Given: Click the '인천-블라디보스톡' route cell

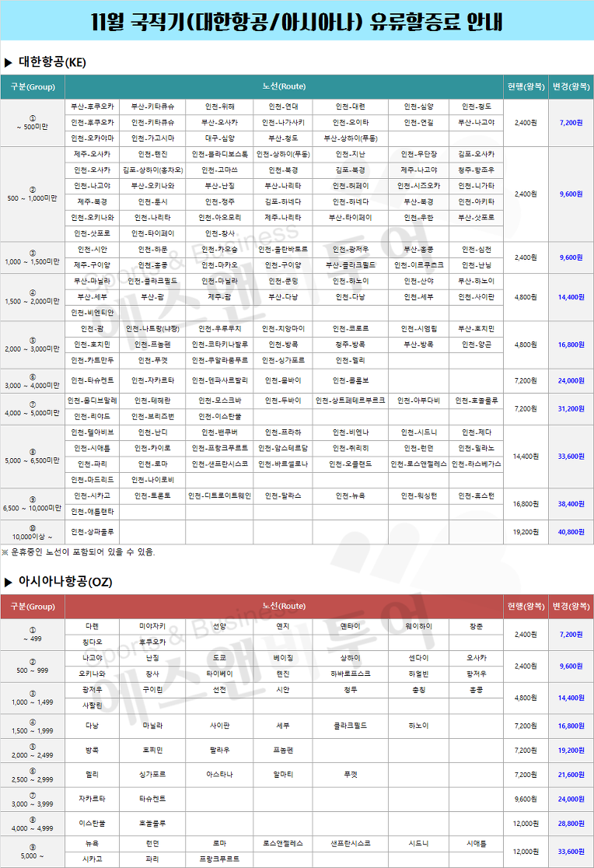Looking at the screenshot, I should click(x=219, y=155).
